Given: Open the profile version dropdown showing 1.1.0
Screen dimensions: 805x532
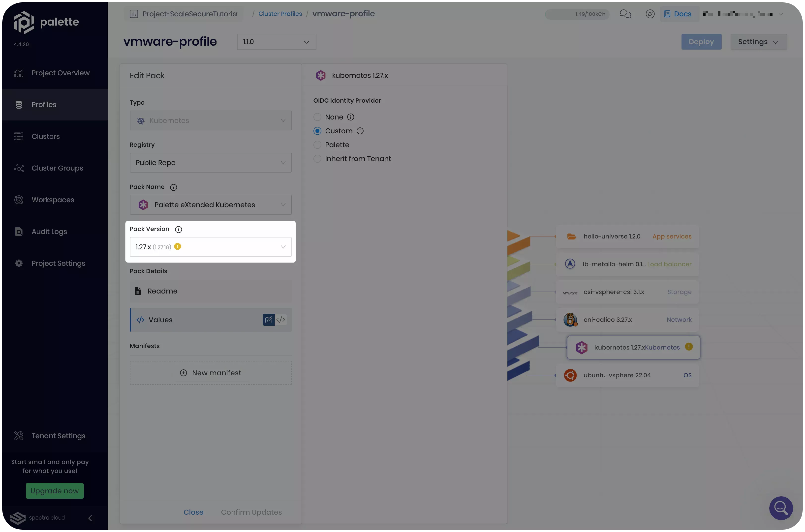Looking at the screenshot, I should point(277,41).
